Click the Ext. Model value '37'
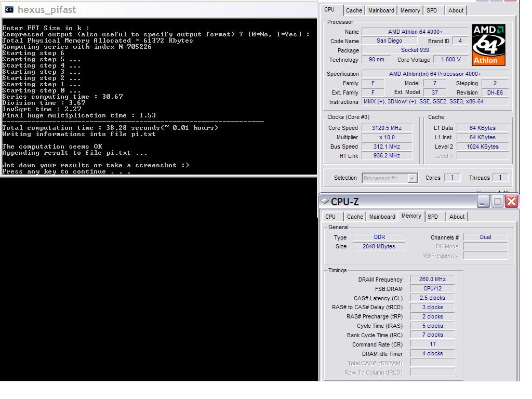 click(x=435, y=92)
